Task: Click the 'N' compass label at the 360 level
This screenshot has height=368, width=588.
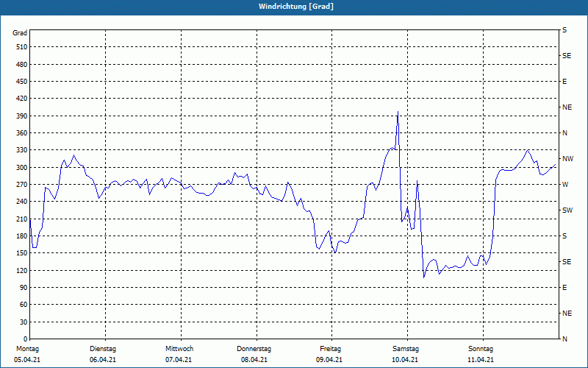Action: pyautogui.click(x=565, y=133)
